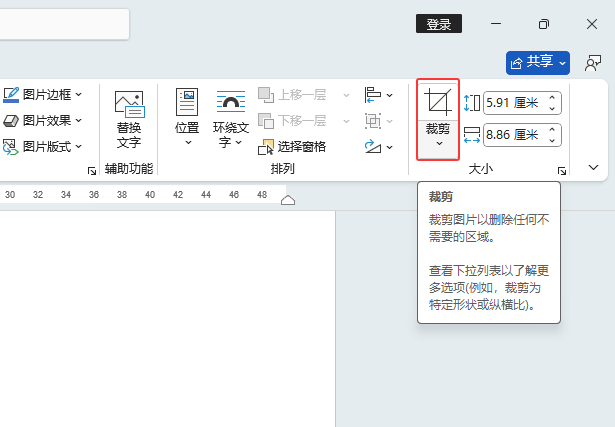Click the right indent marker on ruler
The width and height of the screenshot is (615, 427).
288,200
